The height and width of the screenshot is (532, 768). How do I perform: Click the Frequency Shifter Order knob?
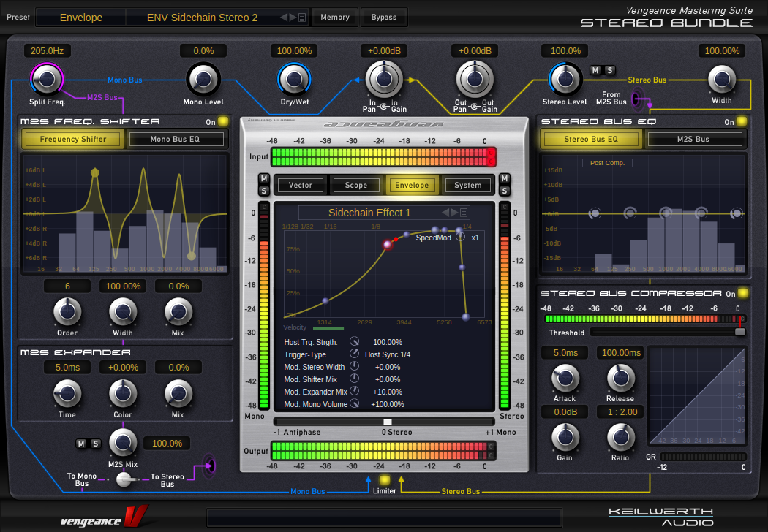tap(67, 311)
